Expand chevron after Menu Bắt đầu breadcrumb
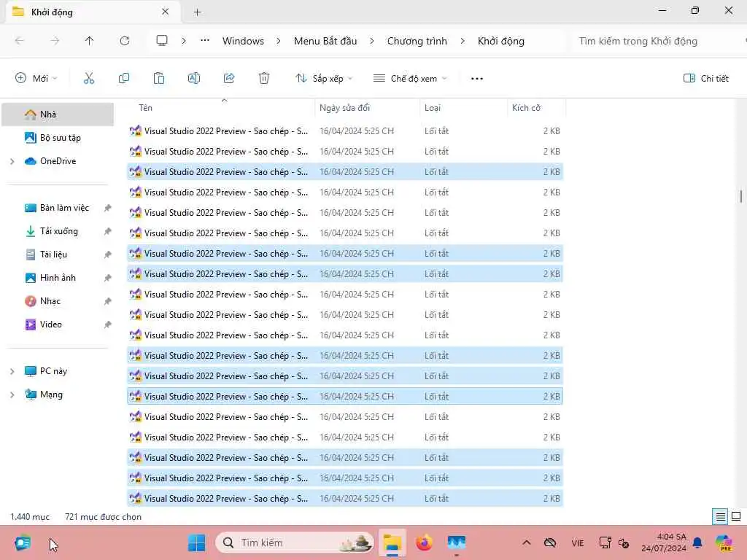747x560 pixels. [371, 41]
